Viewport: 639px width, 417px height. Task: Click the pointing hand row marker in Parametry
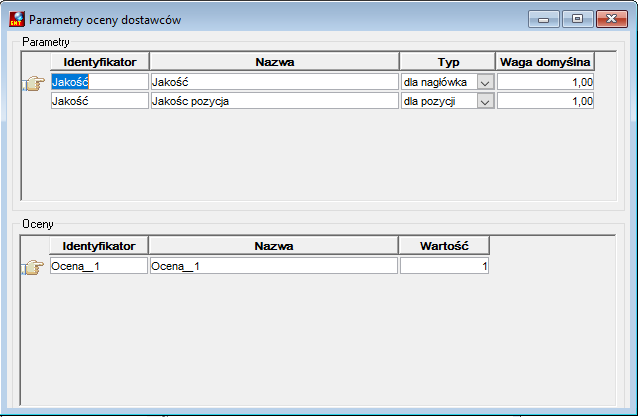coord(33,83)
